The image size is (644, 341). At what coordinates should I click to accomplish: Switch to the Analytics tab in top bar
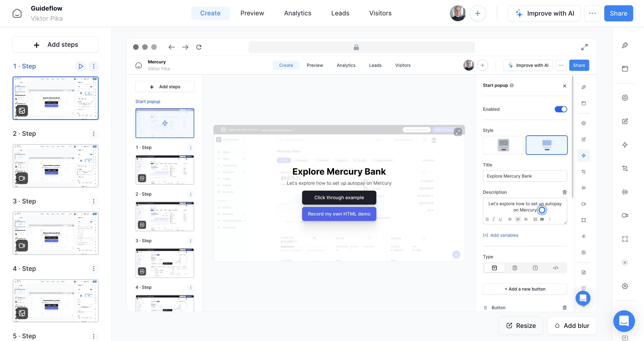coord(298,13)
